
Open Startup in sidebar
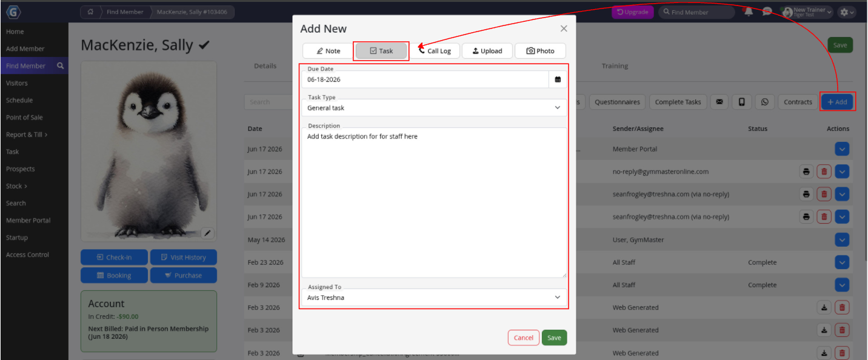(x=17, y=238)
